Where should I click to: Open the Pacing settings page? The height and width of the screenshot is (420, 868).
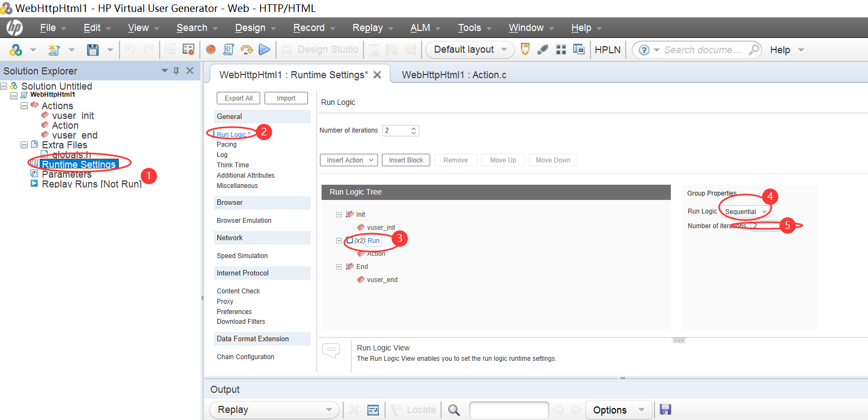coord(227,145)
